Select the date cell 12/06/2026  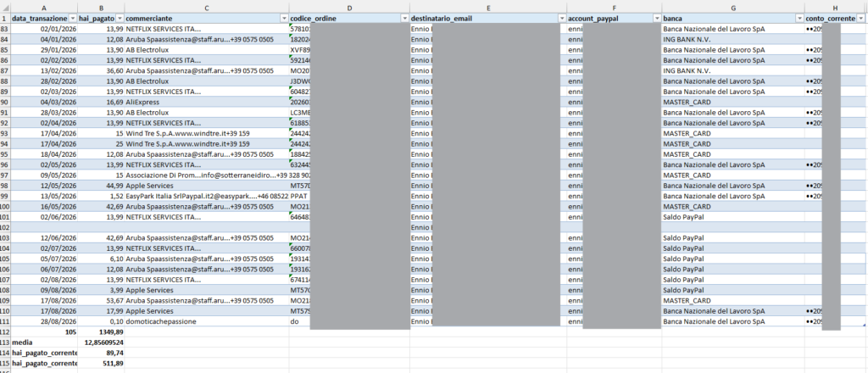pyautogui.click(x=44, y=238)
